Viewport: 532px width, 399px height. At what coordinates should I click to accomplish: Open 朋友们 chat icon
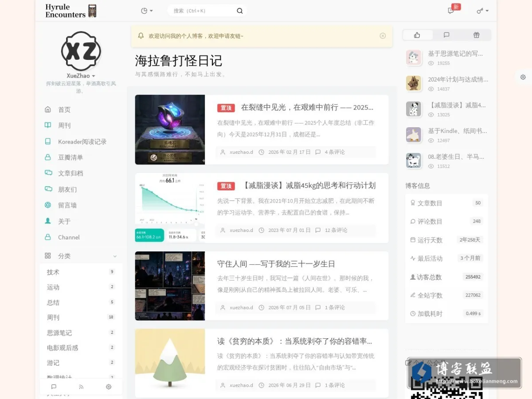pyautogui.click(x=48, y=189)
